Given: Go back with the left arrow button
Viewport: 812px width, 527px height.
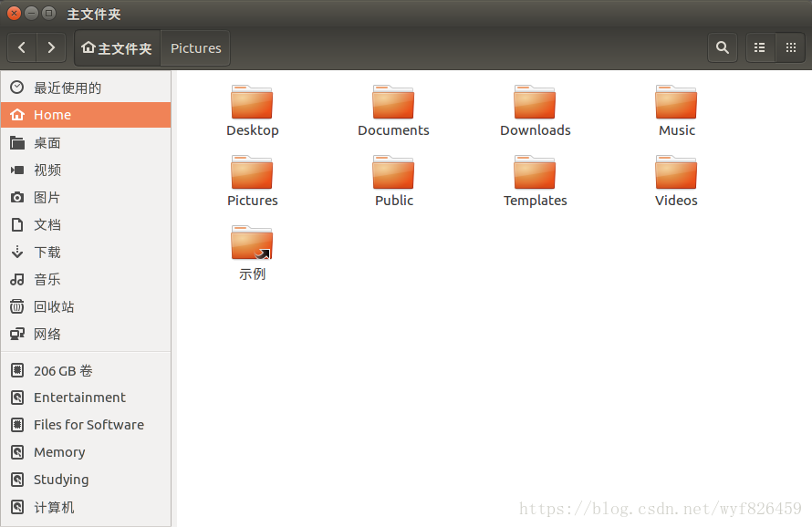Looking at the screenshot, I should [x=22, y=47].
